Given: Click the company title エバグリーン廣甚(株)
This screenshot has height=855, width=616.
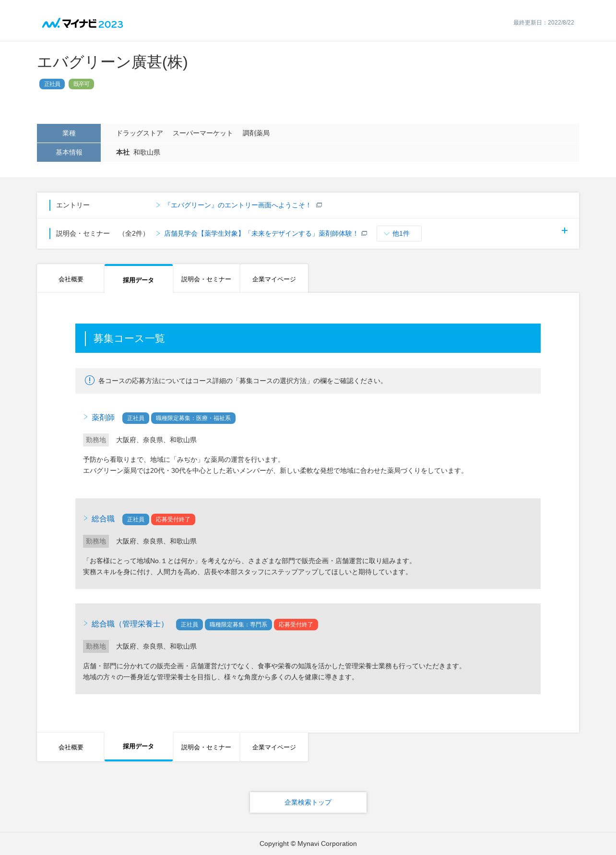Looking at the screenshot, I should [x=112, y=62].
